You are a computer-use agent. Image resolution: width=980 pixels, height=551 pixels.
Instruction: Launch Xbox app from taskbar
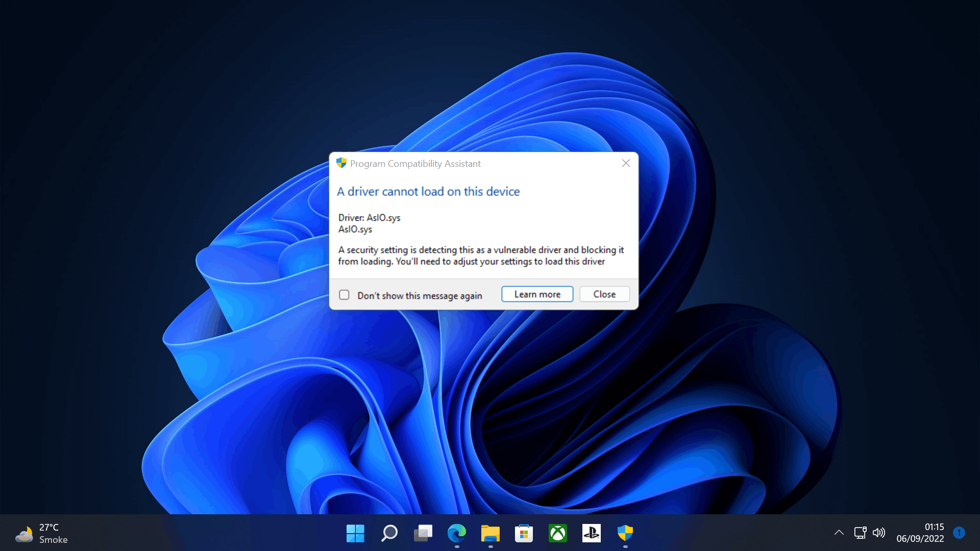pyautogui.click(x=558, y=533)
